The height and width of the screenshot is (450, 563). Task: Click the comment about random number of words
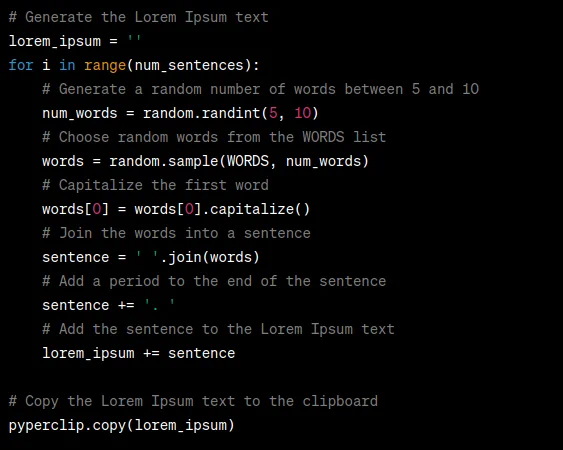click(261, 89)
